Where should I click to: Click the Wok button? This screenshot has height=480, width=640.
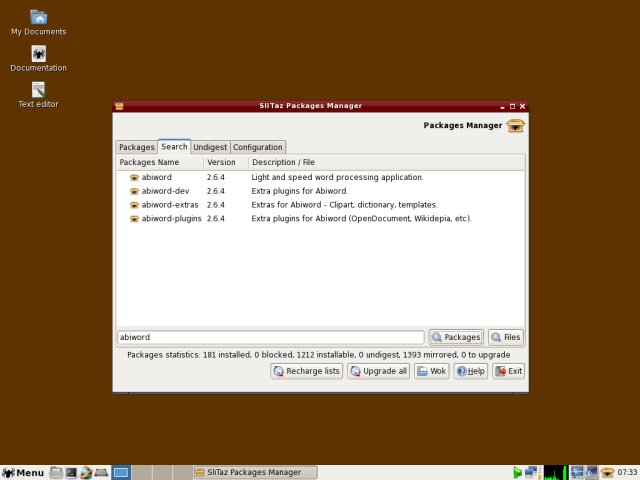tap(431, 371)
